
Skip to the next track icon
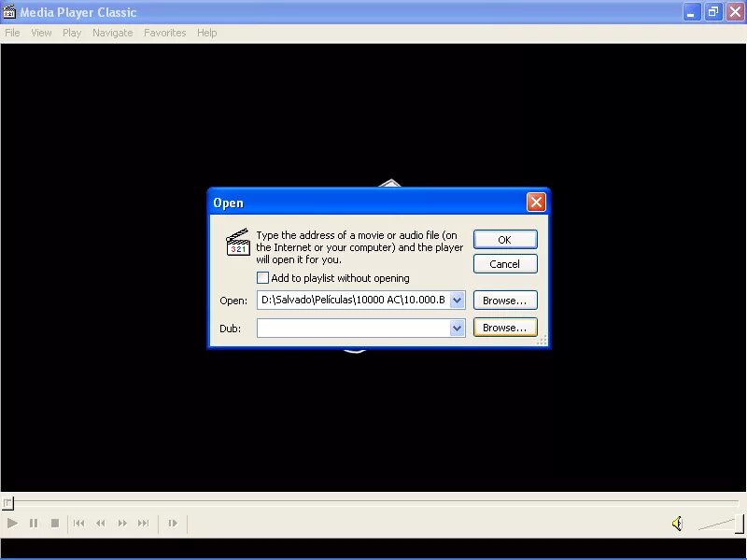[144, 524]
